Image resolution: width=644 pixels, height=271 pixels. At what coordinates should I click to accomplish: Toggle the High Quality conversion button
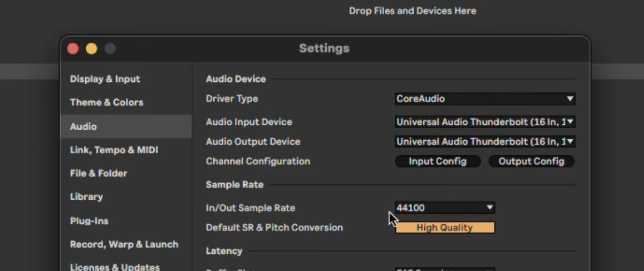445,228
